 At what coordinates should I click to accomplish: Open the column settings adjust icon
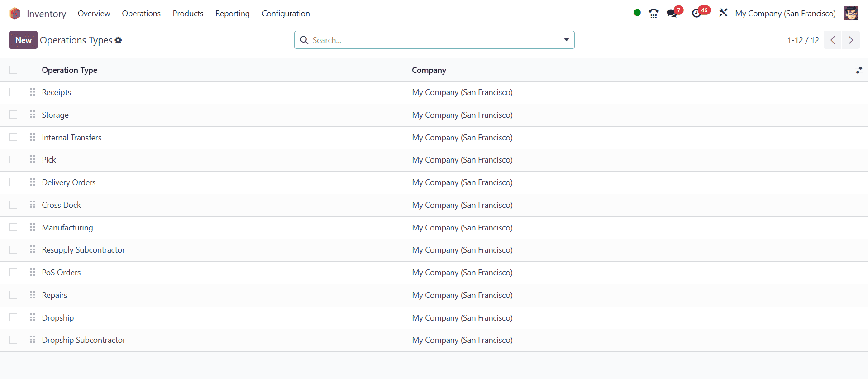pos(858,70)
